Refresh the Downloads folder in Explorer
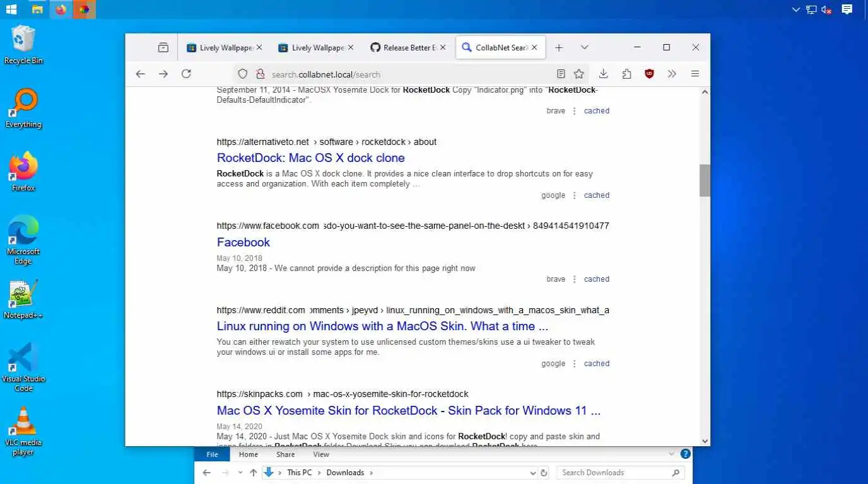Screen dimensions: 868x484 [544, 473]
